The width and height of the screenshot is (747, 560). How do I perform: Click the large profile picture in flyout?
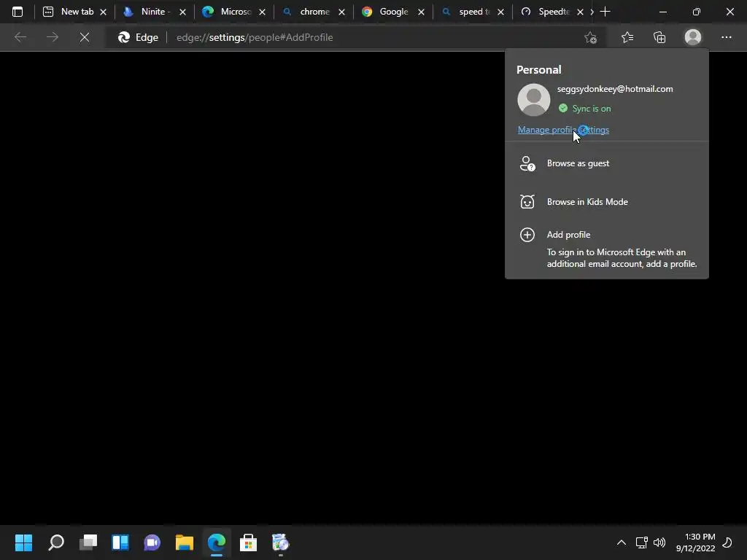click(x=533, y=99)
